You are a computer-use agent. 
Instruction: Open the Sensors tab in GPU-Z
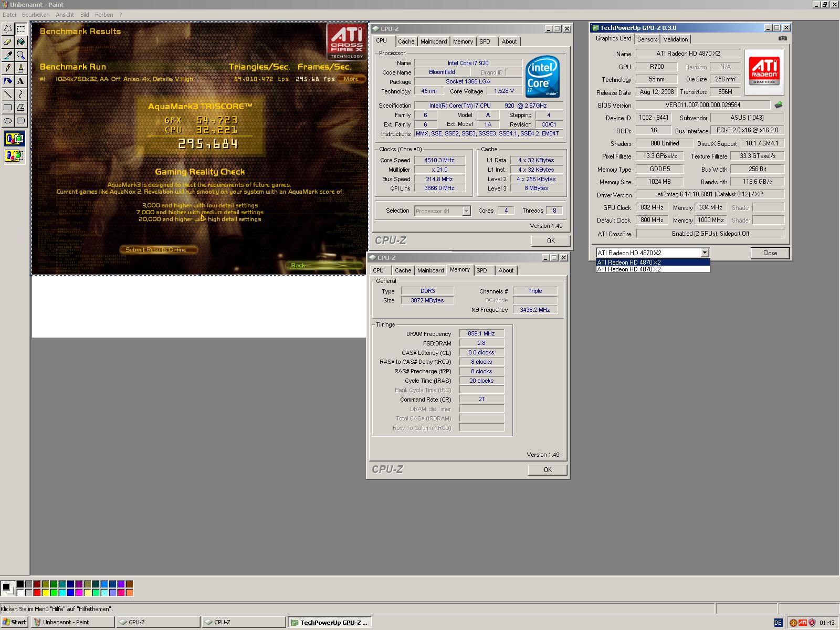click(647, 39)
